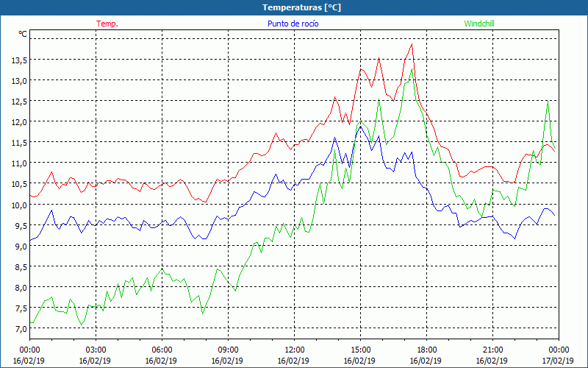Image resolution: width=588 pixels, height=368 pixels.
Task: Click the 11,0 y-axis value
Action: pos(19,163)
